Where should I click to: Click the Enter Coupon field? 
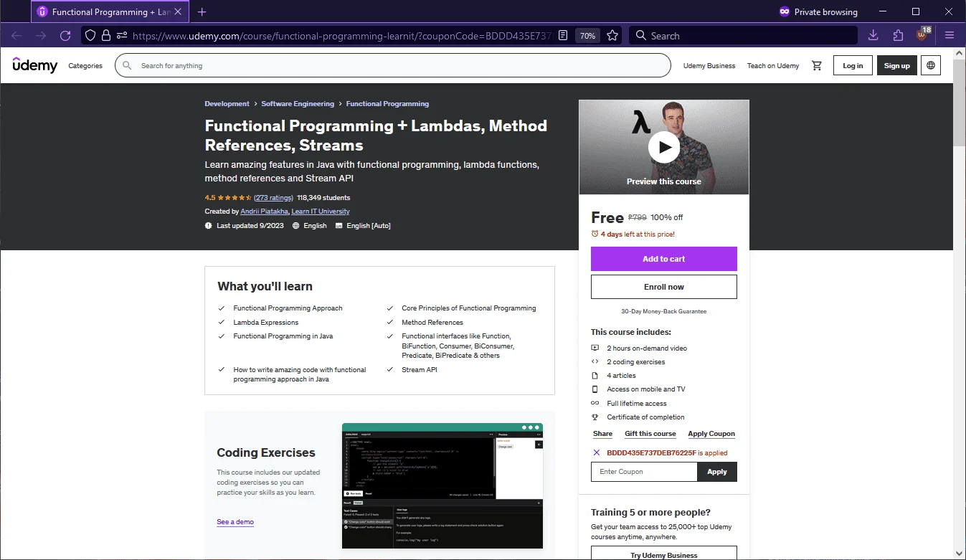pyautogui.click(x=644, y=472)
